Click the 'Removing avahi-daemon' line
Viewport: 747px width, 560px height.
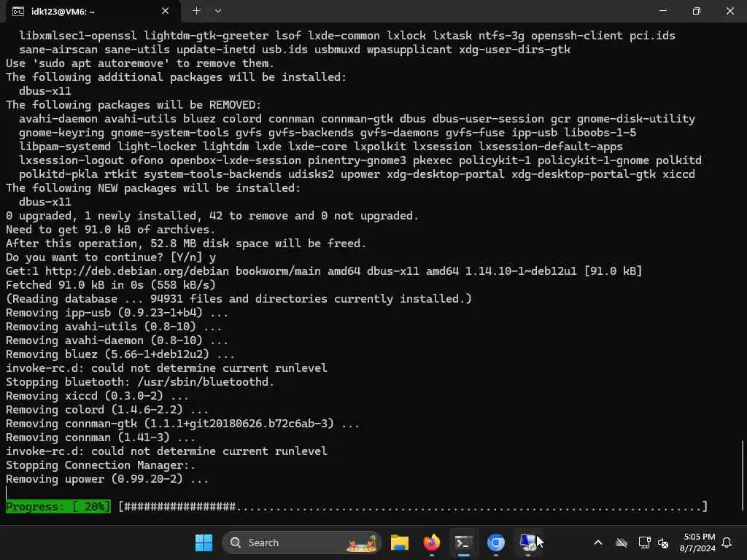117,341
